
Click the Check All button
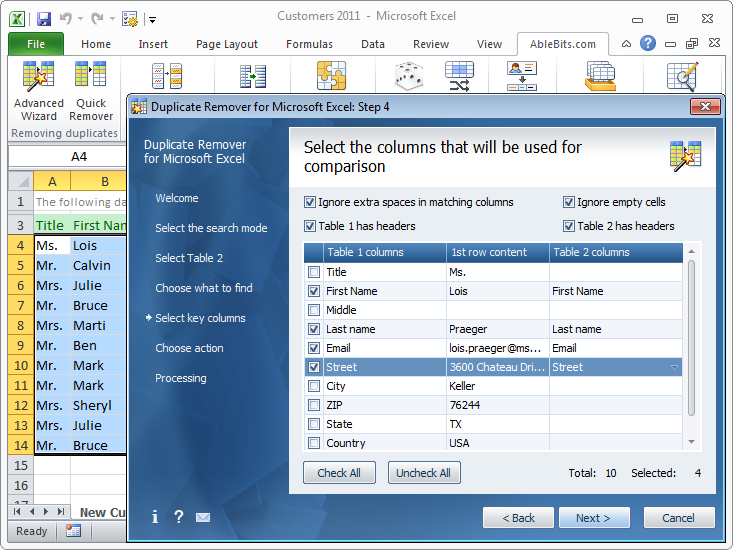339,472
